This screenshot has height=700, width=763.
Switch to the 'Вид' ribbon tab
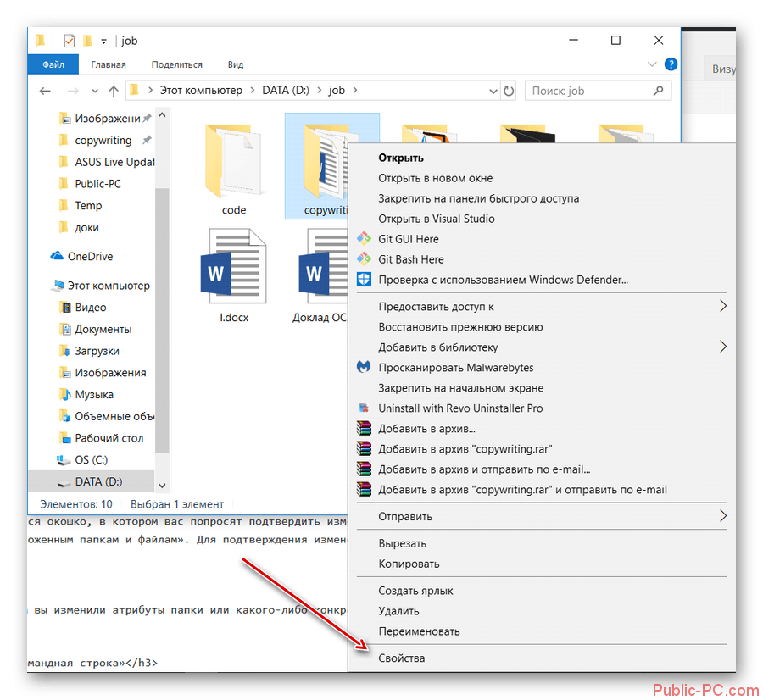click(236, 64)
